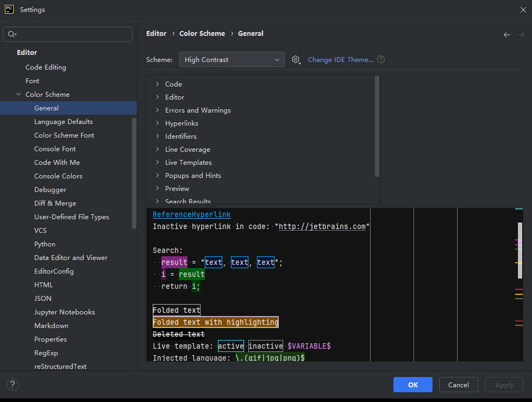Expand the Live Templates category
The width and height of the screenshot is (532, 402).
tap(157, 163)
